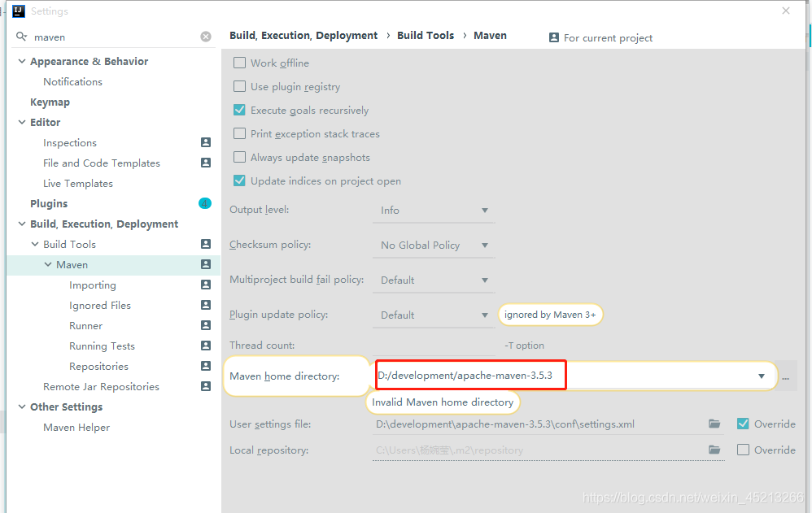Go to Build, Execution, Deployment breadcrumb
The height and width of the screenshot is (513, 812).
pyautogui.click(x=303, y=35)
